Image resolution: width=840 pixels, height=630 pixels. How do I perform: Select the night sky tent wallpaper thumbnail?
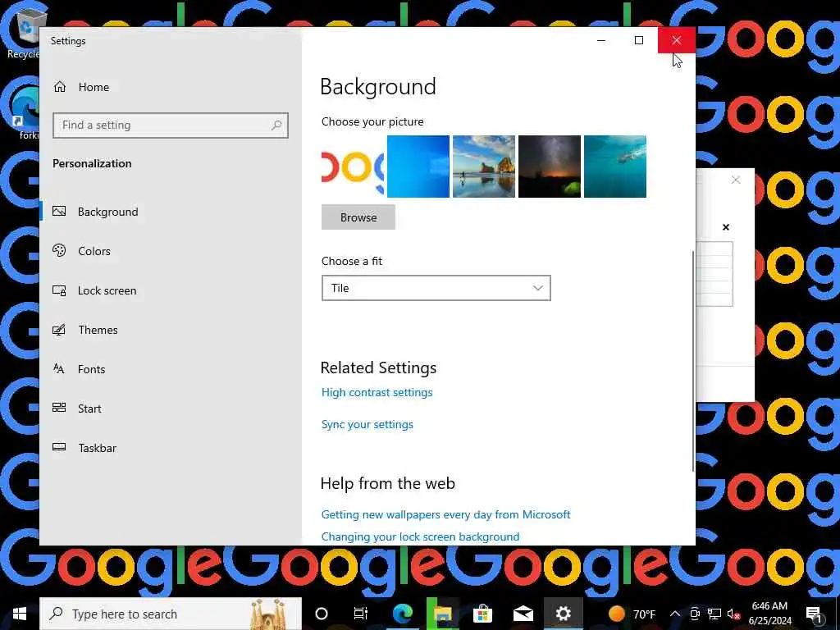pyautogui.click(x=549, y=167)
